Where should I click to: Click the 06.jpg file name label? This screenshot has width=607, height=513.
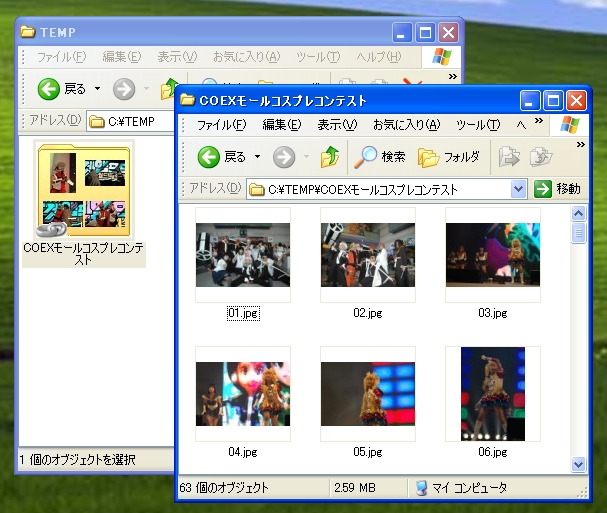[493, 452]
